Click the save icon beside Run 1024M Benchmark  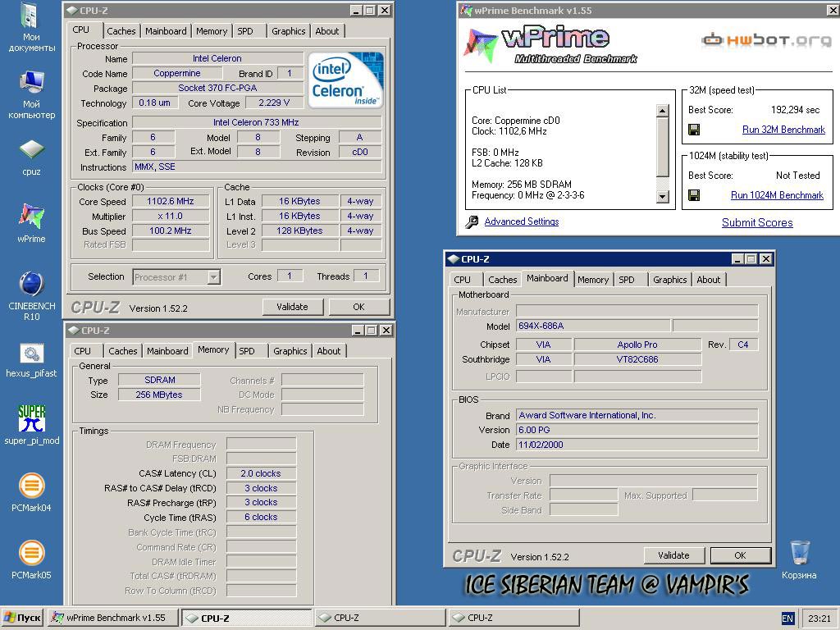pyautogui.click(x=694, y=195)
